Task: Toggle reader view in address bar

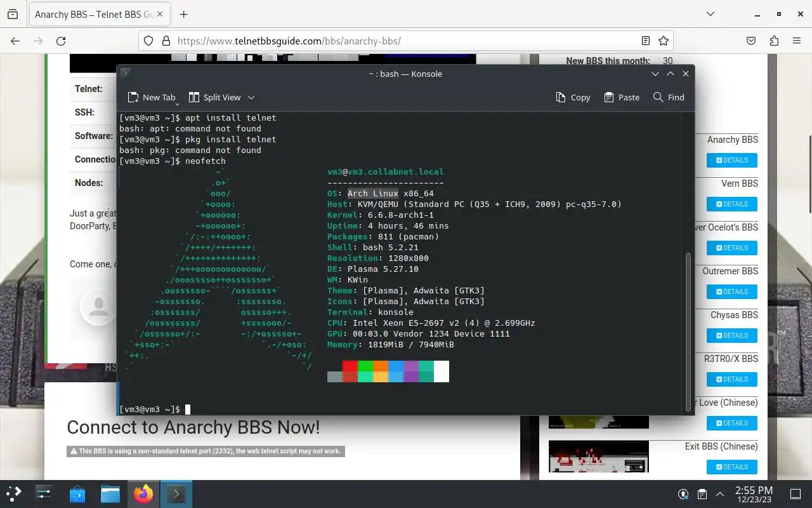Action: [645, 41]
